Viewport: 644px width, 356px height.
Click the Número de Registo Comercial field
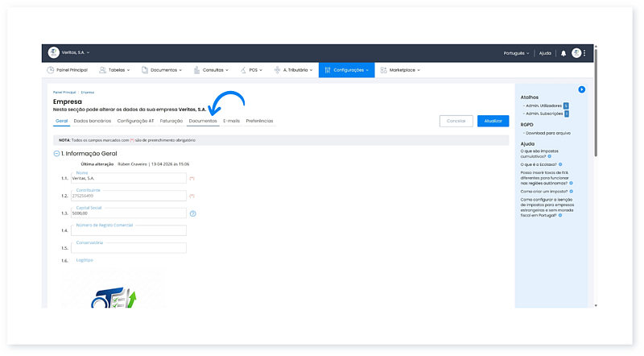129,230
